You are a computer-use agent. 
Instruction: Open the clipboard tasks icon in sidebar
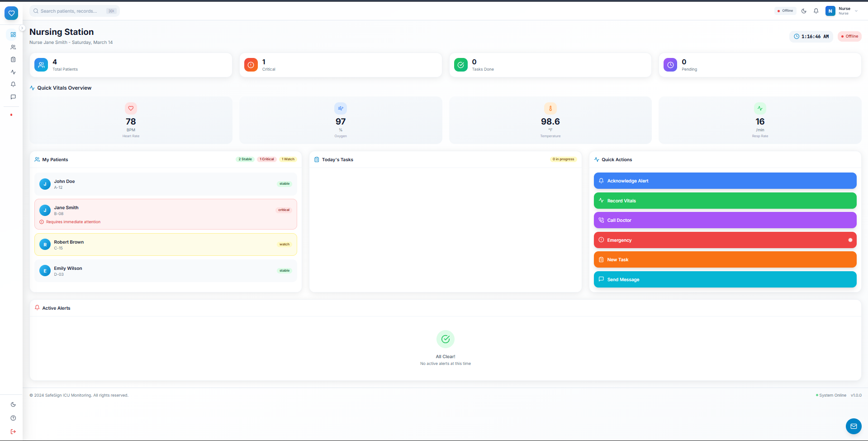13,59
